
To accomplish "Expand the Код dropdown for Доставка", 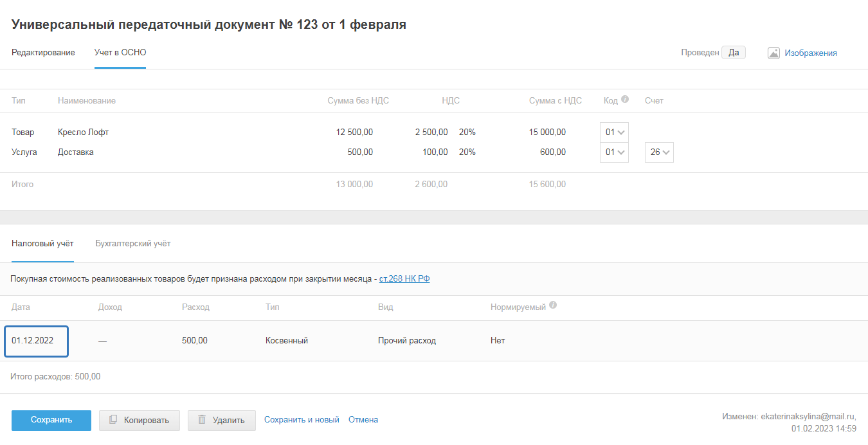I will pyautogui.click(x=614, y=152).
